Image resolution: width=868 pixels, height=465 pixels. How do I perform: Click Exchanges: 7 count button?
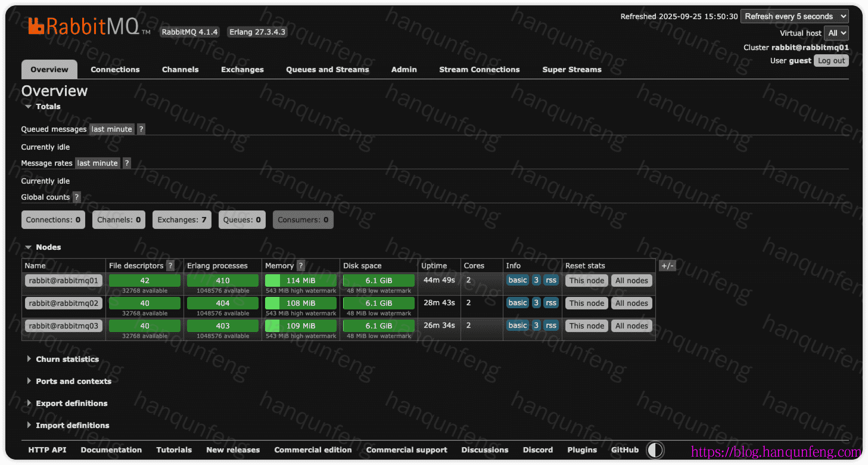pos(182,220)
